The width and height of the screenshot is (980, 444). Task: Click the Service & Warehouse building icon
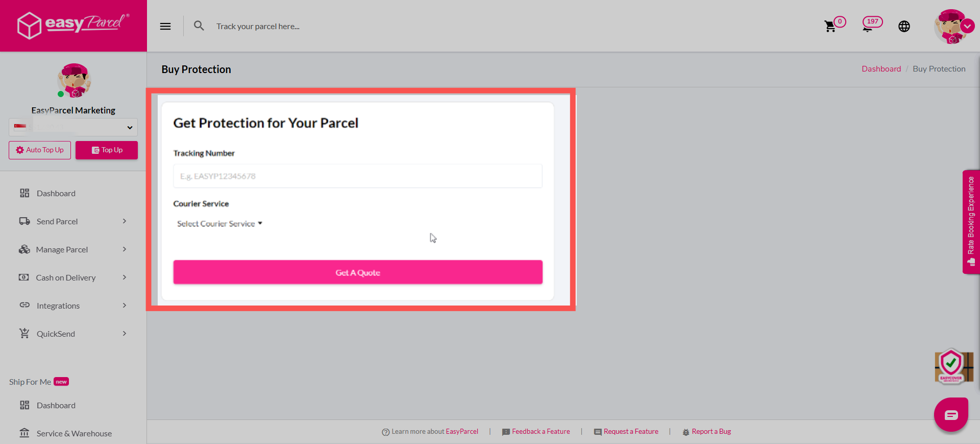(x=24, y=433)
